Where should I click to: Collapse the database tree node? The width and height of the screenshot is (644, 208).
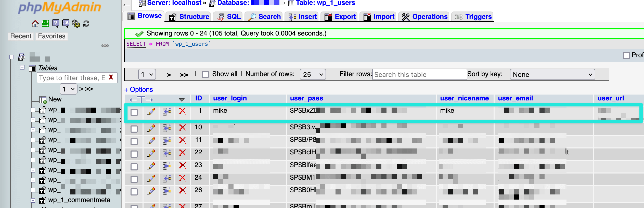pos(11,57)
